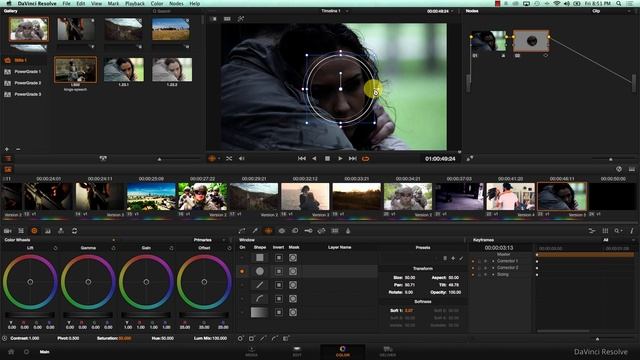The image size is (640, 360).
Task: Open the Tracker palette
Action: tap(282, 231)
